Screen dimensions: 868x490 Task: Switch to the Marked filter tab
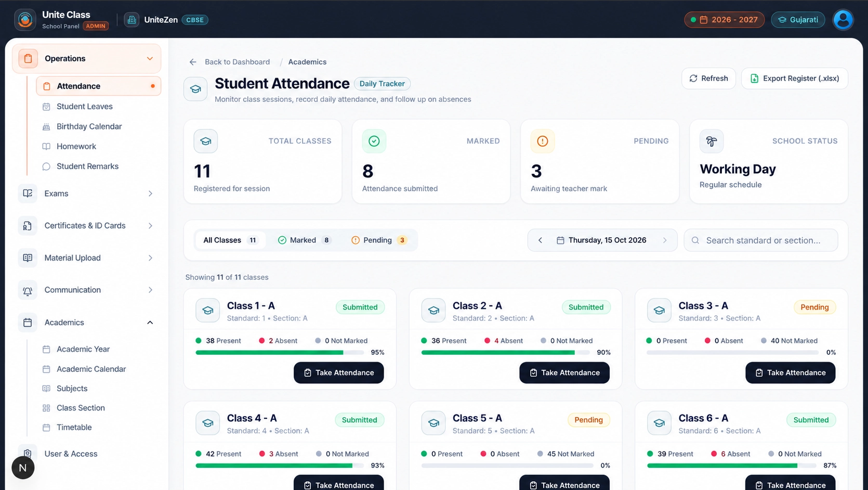point(305,240)
